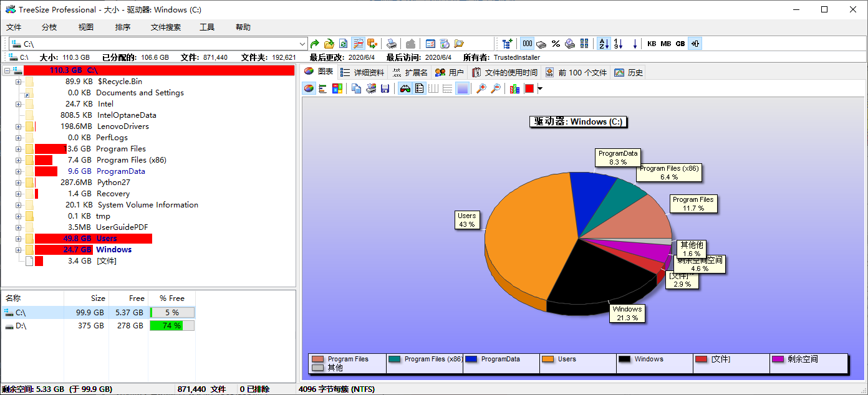Open the 文件 menu
868x395 pixels.
14,27
